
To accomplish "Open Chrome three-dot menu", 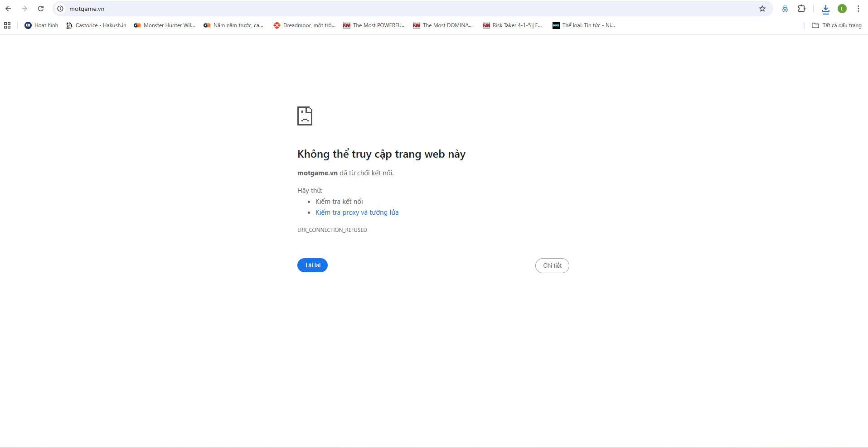I will tap(858, 9).
